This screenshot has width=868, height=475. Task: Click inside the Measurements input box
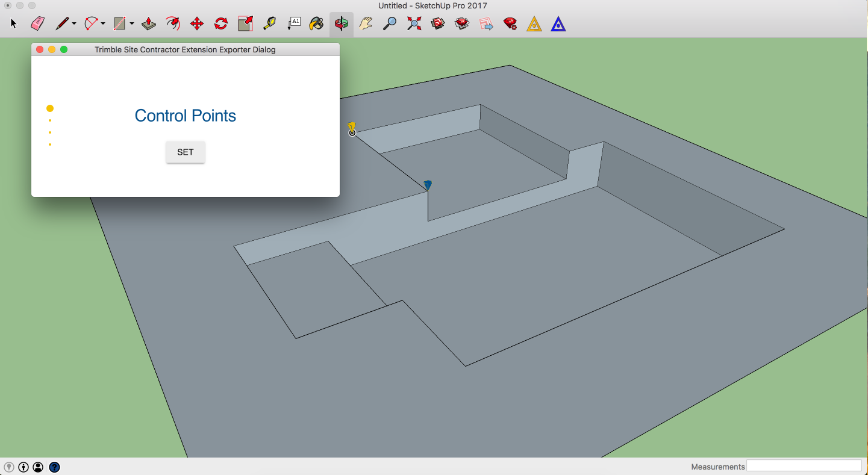coord(804,465)
